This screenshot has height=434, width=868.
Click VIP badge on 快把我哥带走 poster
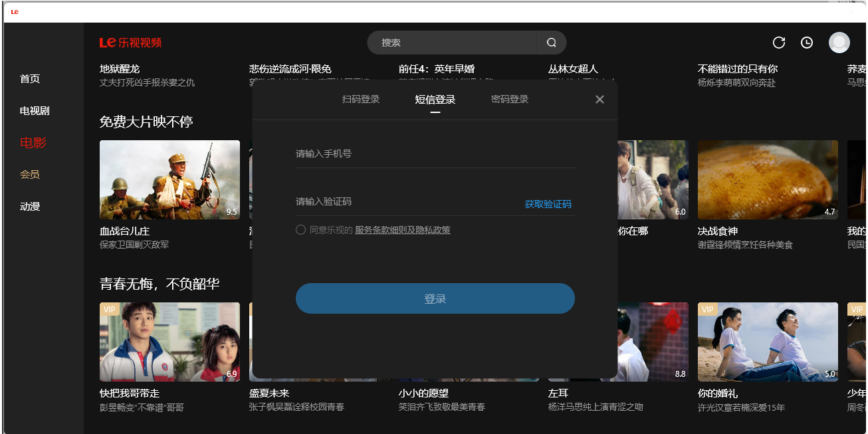point(110,310)
